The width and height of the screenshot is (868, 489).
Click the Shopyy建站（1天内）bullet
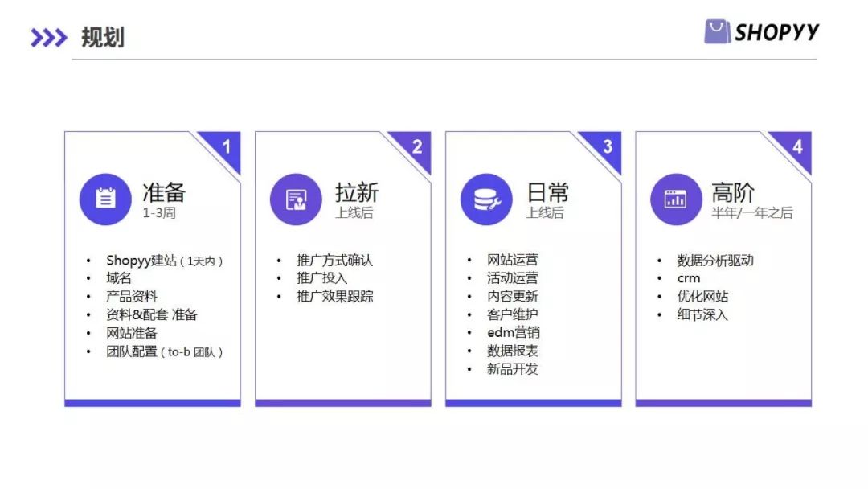(x=165, y=261)
